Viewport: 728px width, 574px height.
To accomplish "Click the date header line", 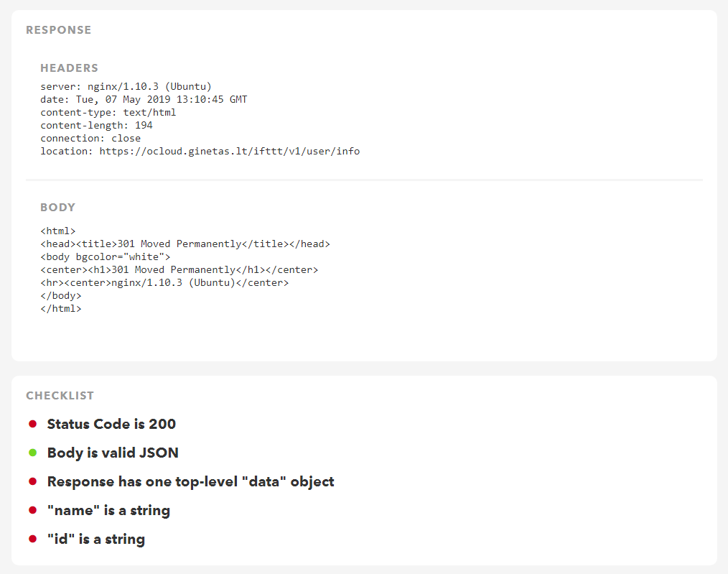I will 144,100.
